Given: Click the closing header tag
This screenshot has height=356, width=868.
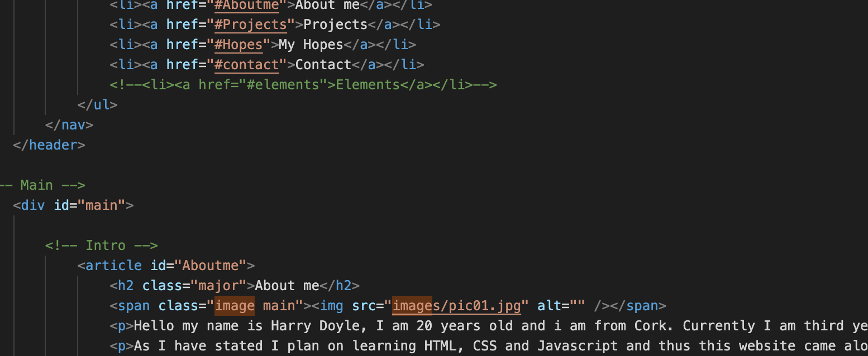Looking at the screenshot, I should coord(49,145).
